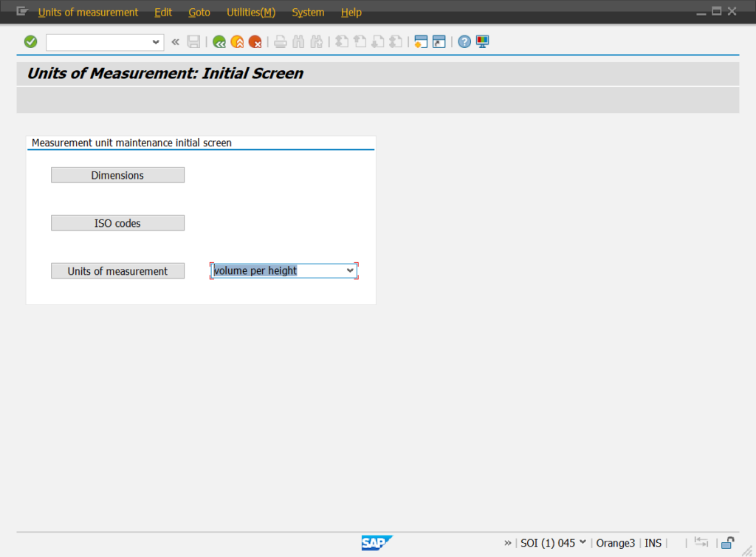
Task: Collapse the command field with double chevron
Action: 176,42
